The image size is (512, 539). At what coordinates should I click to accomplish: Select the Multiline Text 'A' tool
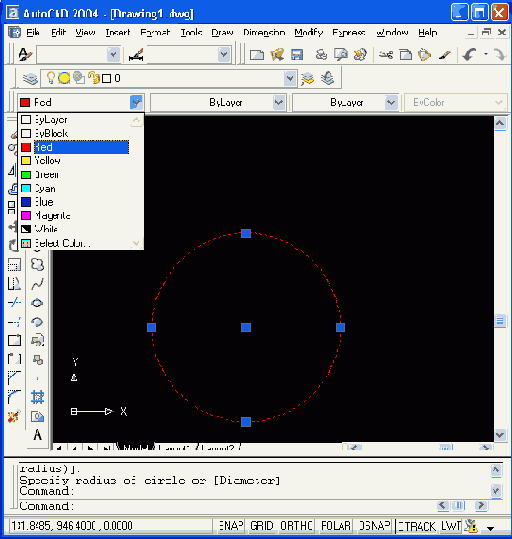pyautogui.click(x=37, y=435)
